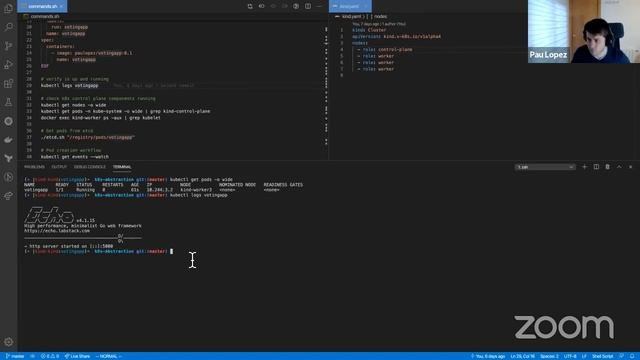Click errors and warnings count in status bar
The image size is (640, 360).
click(x=49, y=356)
